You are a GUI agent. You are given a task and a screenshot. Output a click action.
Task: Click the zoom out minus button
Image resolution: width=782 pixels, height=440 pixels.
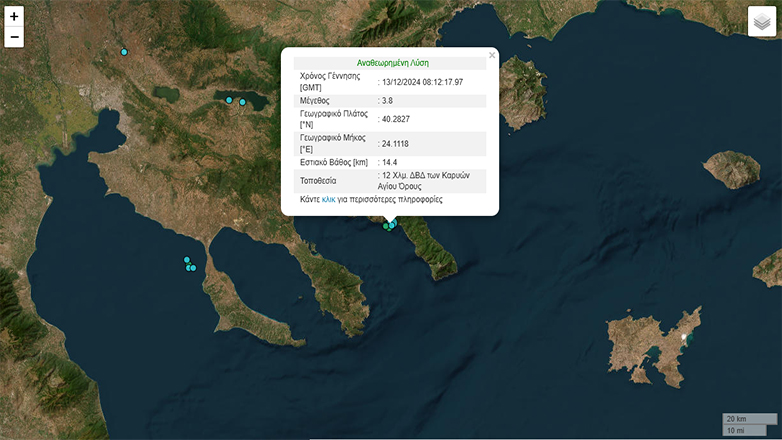[14, 38]
